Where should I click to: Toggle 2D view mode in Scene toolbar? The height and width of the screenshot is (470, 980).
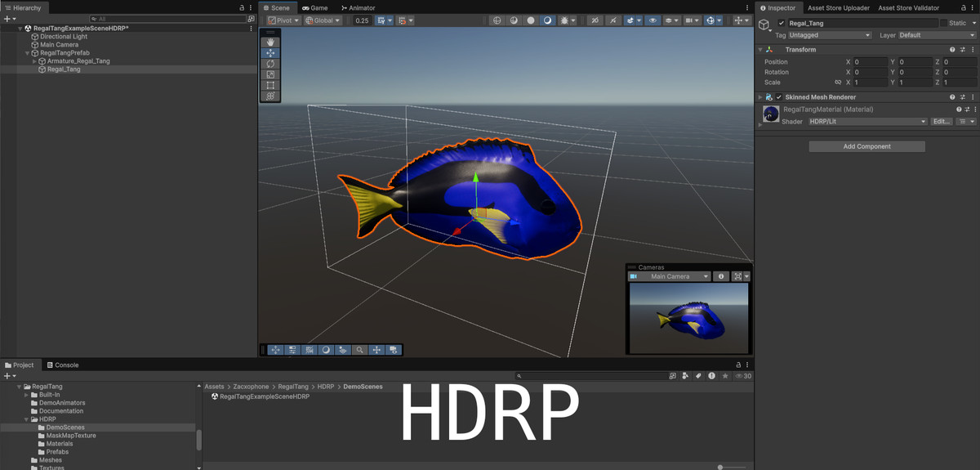pyautogui.click(x=595, y=20)
